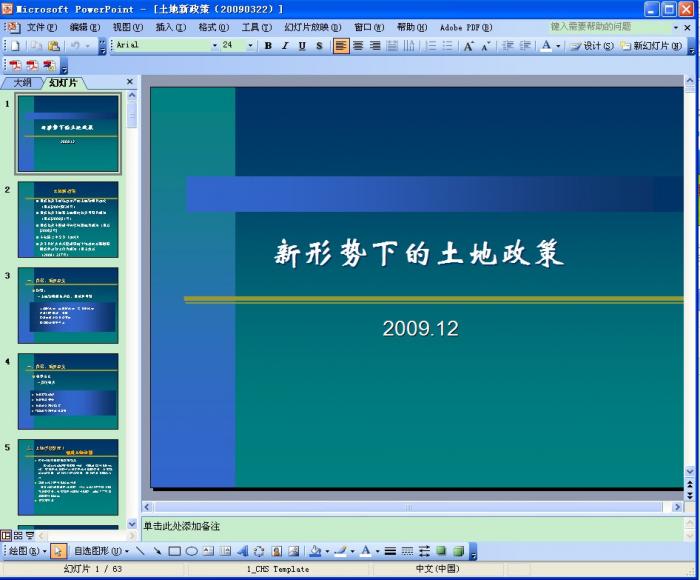Screen dimensions: 700x580
Task: Toggle italic formatting in the toolbar
Action: [285, 46]
